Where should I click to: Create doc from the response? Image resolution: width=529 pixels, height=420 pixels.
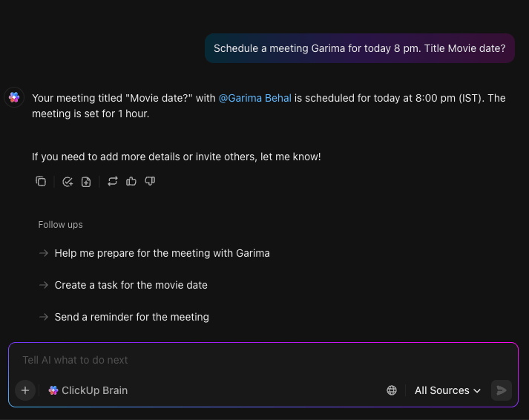86,182
